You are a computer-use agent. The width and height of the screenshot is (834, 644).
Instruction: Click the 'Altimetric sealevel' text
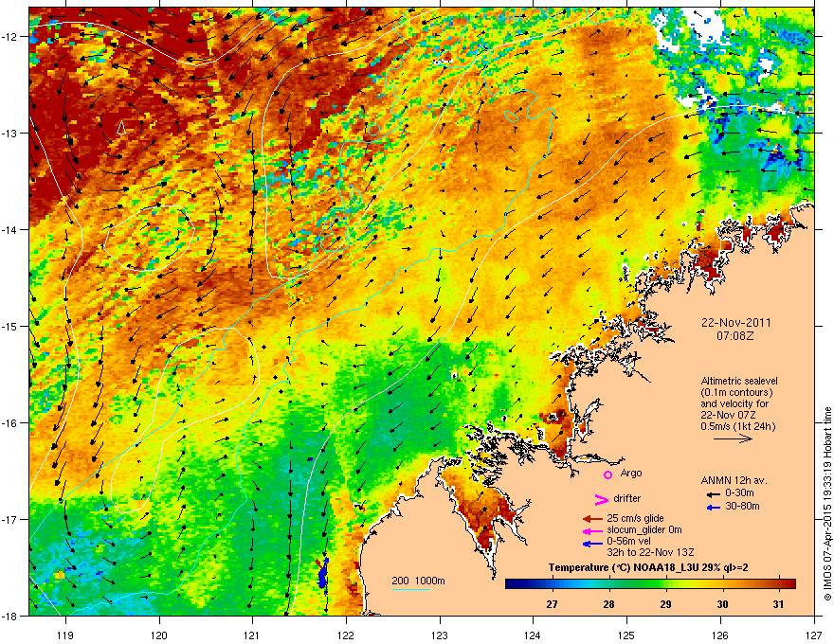pos(739,381)
